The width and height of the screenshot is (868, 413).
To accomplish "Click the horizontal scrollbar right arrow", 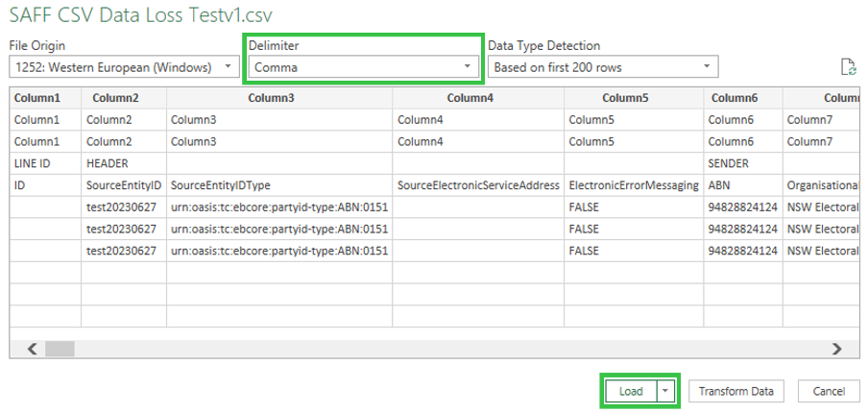I will click(836, 349).
